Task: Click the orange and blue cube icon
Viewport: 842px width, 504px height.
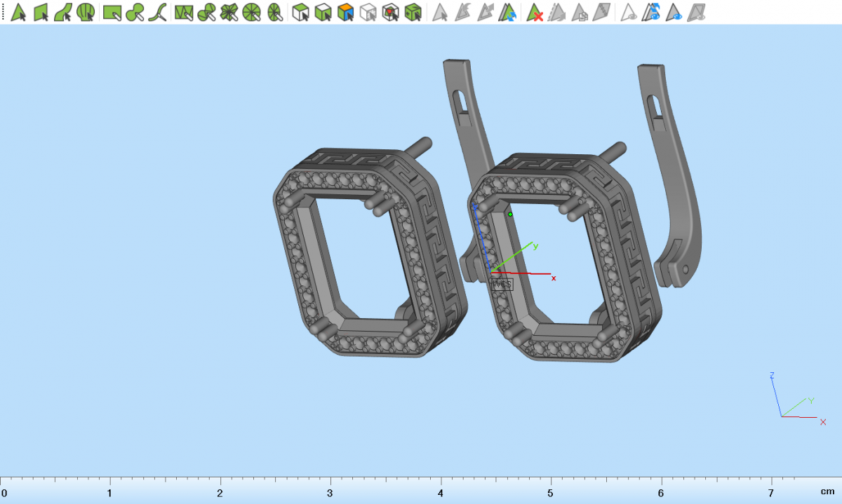Action: (x=345, y=12)
